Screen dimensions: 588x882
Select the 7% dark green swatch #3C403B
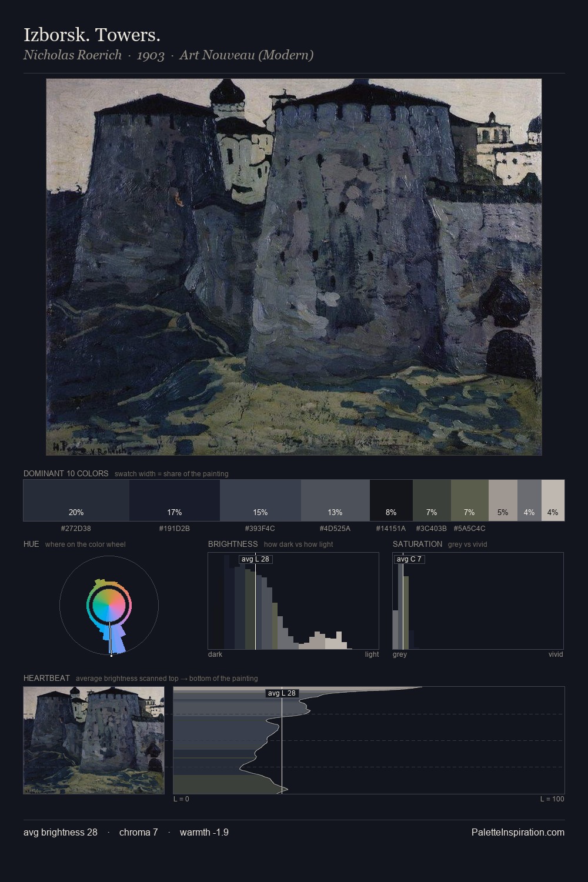click(432, 500)
